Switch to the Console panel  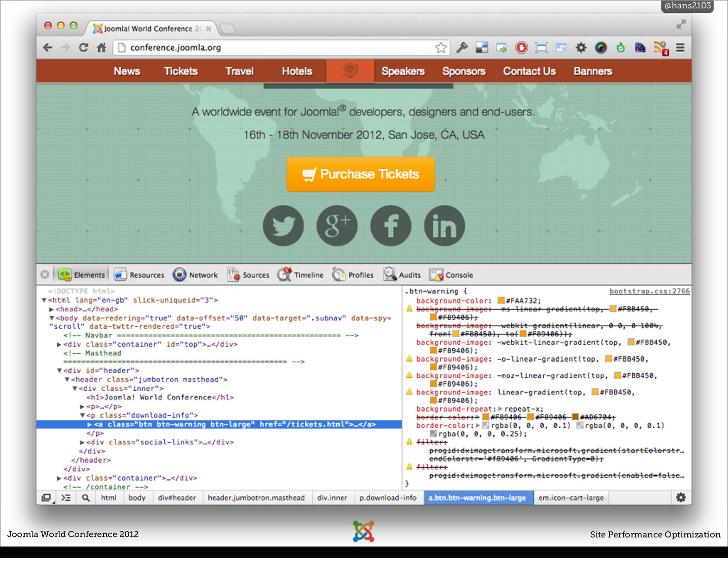(451, 275)
